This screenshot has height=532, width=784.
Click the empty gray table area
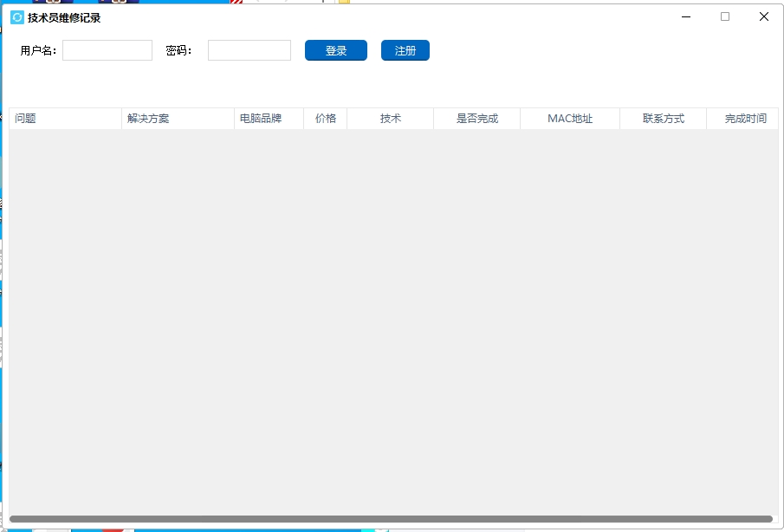[390, 321]
